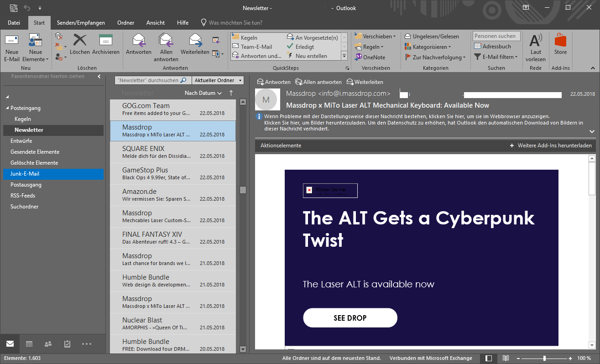Open the Senden/Empfangen ribbon tab
The image size is (600, 364).
(81, 23)
